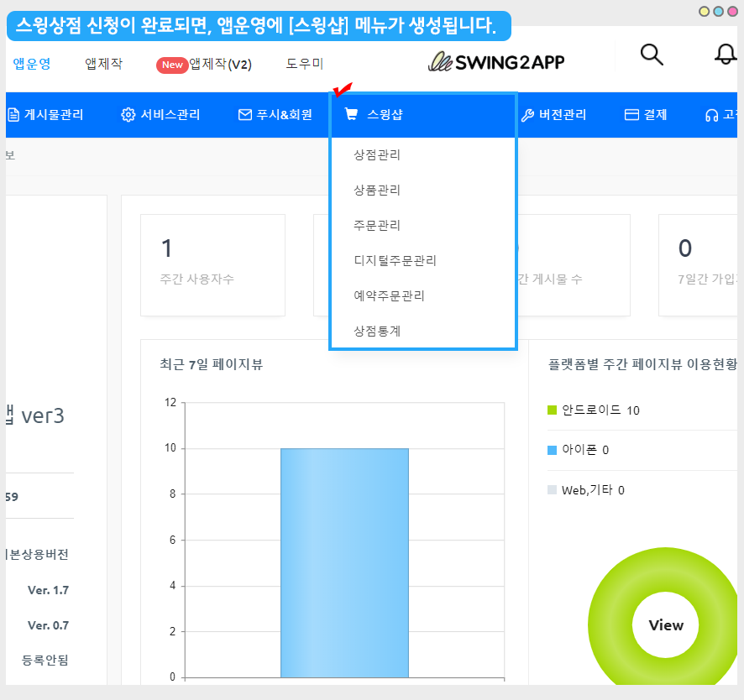Select 상품관리 from the dropdown list

(377, 191)
